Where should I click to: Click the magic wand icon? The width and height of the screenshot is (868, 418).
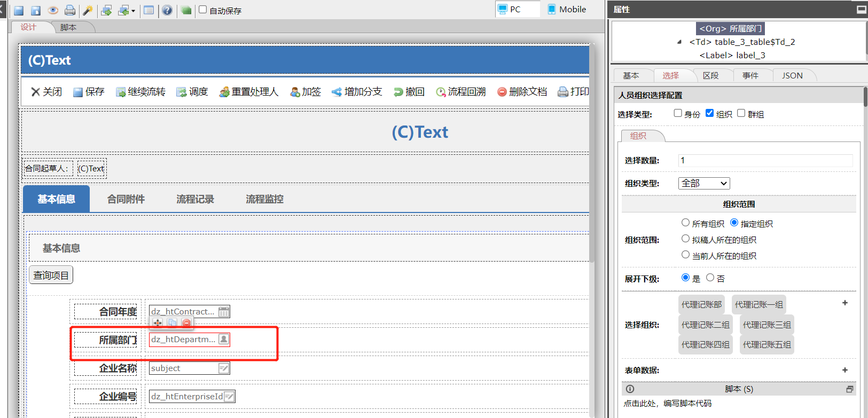[x=88, y=10]
